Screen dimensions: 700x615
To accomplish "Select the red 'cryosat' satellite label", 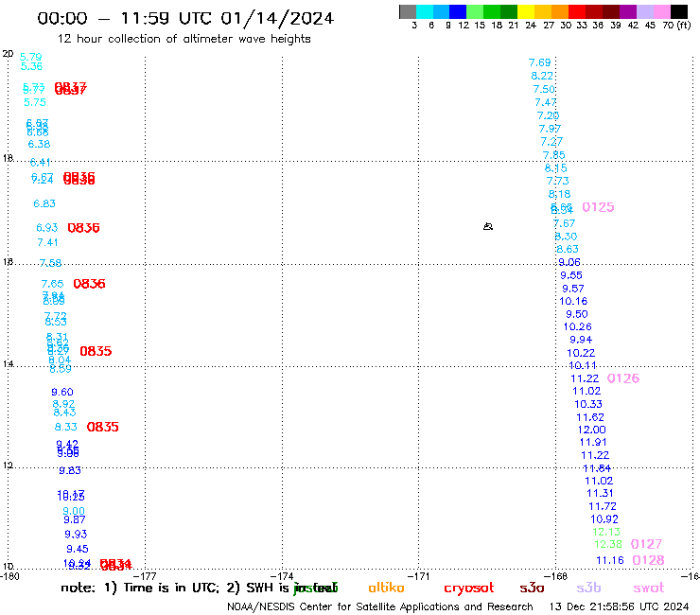I will 469,588.
